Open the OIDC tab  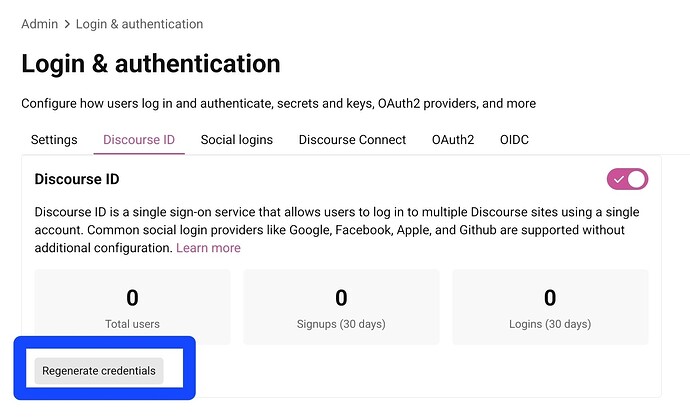(x=514, y=139)
